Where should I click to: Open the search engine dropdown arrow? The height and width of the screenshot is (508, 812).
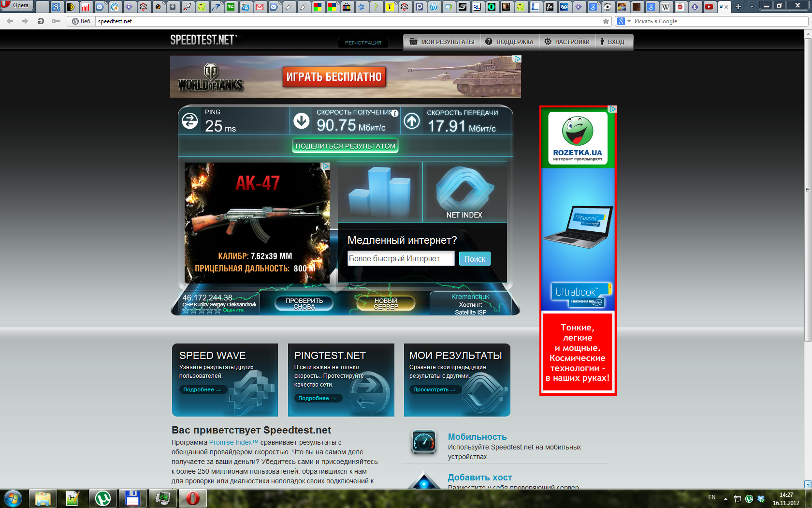click(629, 21)
